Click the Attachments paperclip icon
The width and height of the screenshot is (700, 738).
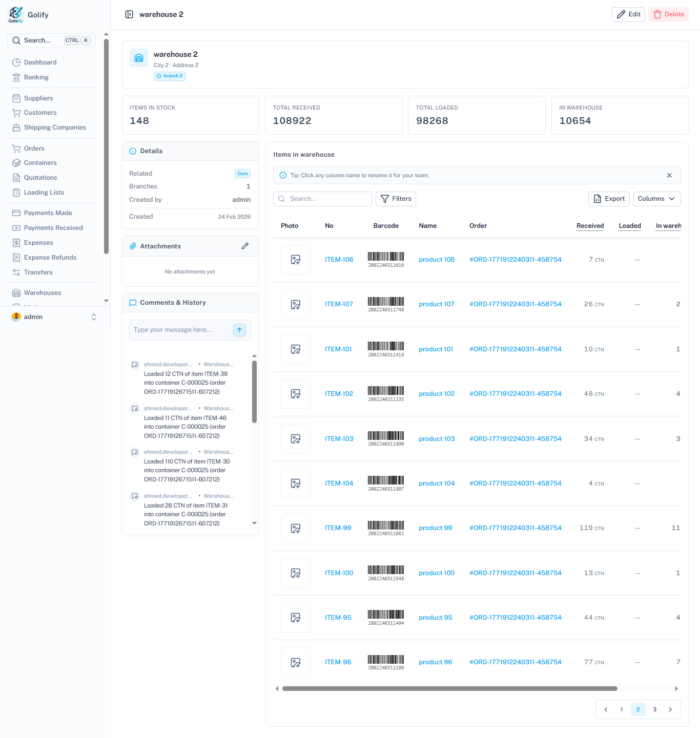pos(133,246)
